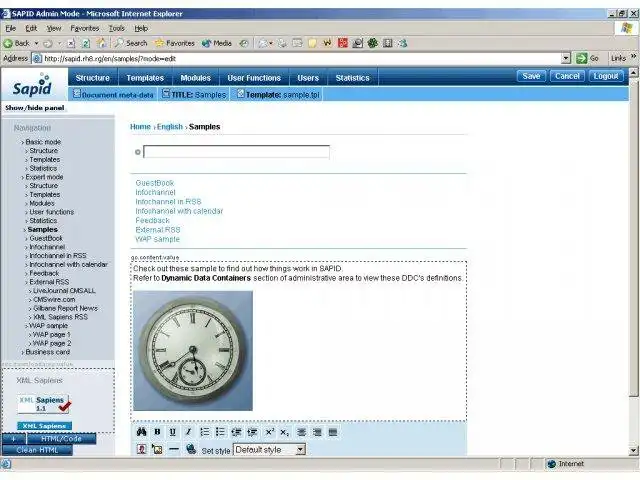Insert a bulleted list
This screenshot has height=480, width=640.
220,432
